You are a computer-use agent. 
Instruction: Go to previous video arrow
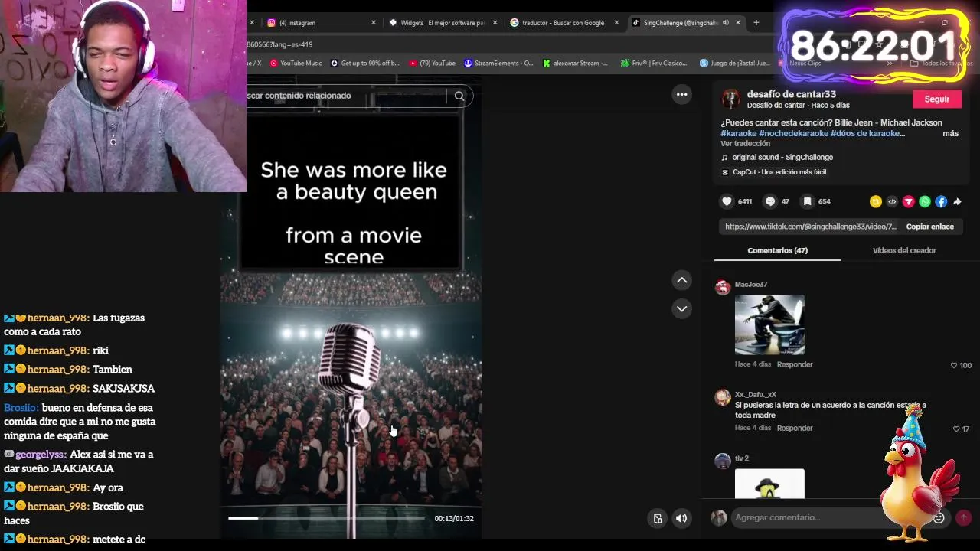coord(681,280)
